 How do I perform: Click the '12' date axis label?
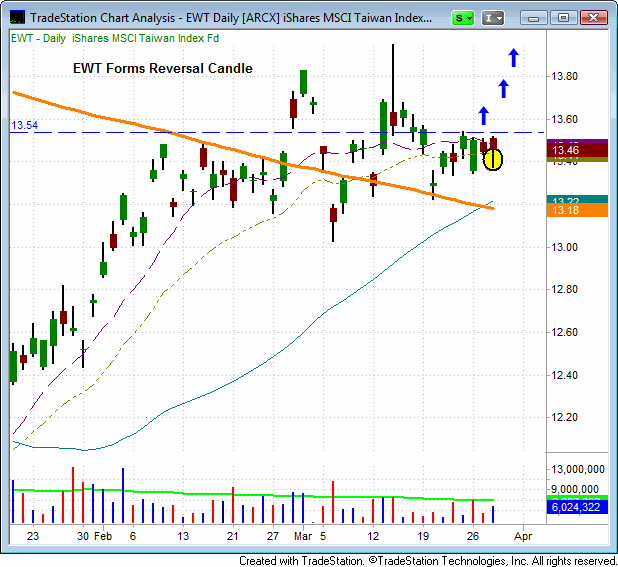[x=373, y=536]
